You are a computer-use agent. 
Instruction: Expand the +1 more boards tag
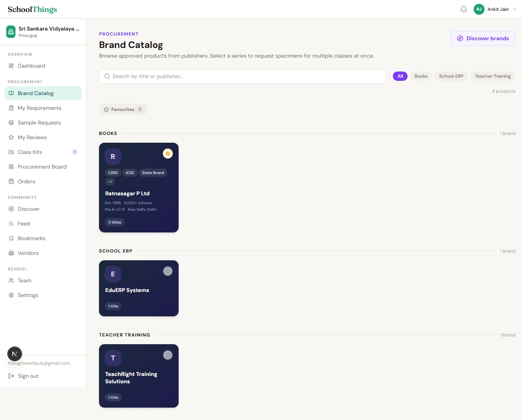tap(110, 182)
